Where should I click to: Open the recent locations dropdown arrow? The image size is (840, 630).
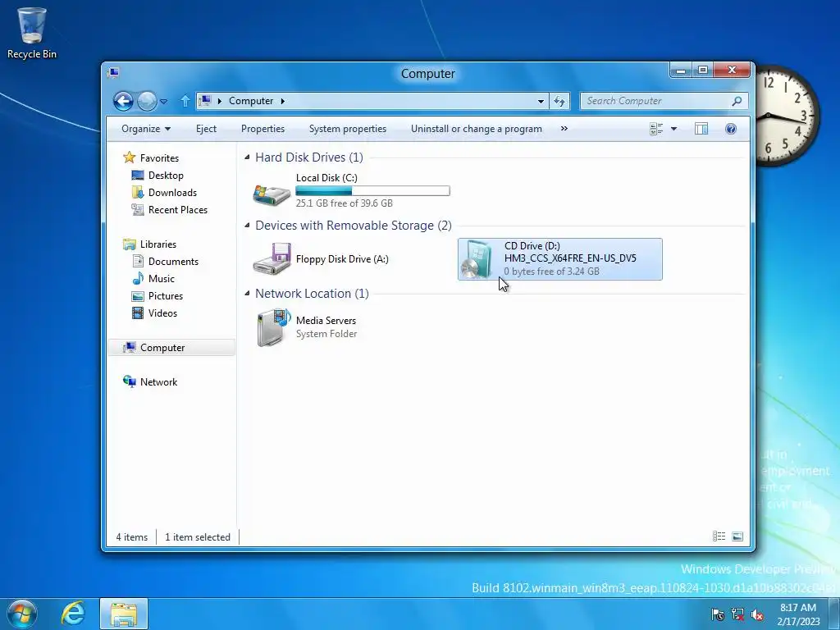click(163, 101)
